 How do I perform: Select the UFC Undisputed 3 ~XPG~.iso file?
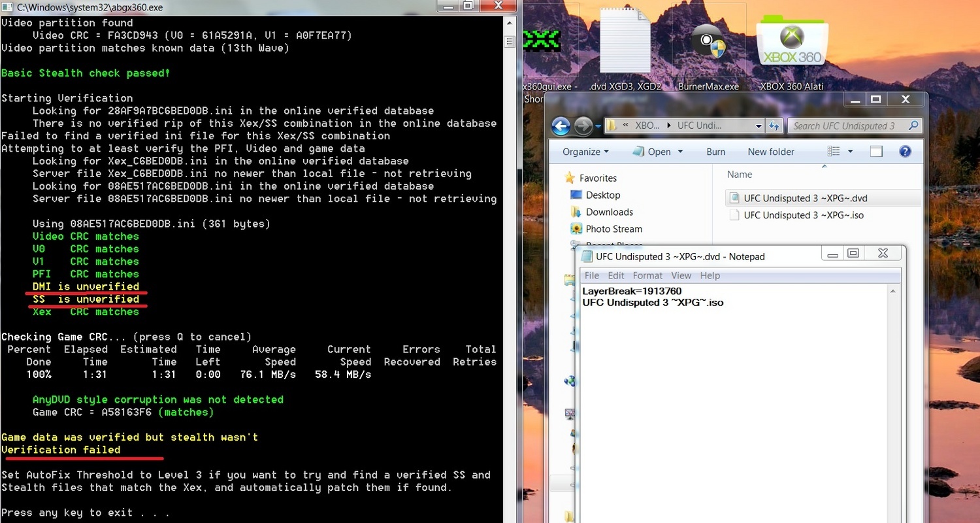804,215
